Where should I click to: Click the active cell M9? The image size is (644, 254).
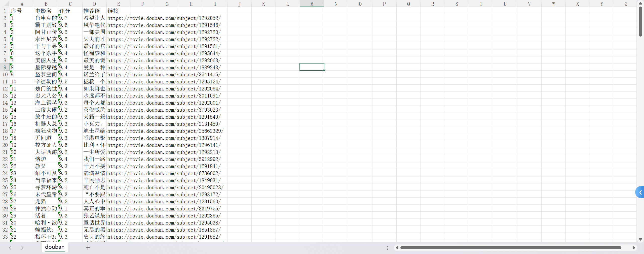click(x=312, y=67)
